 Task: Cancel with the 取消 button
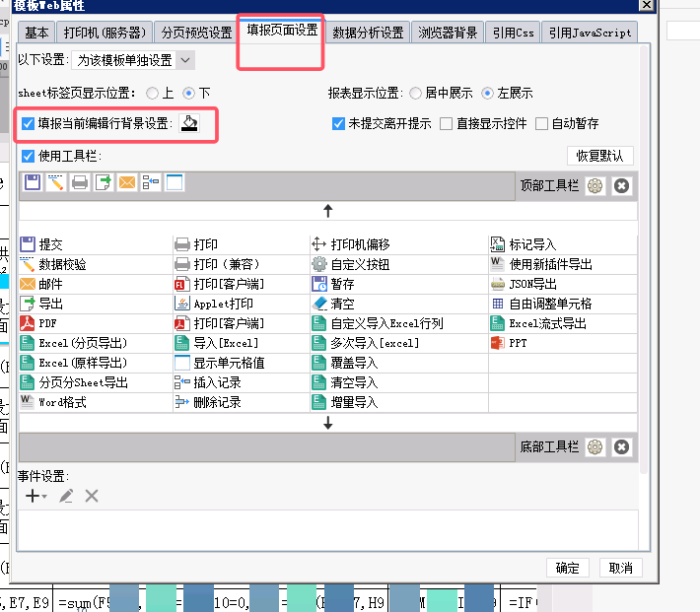(x=620, y=568)
